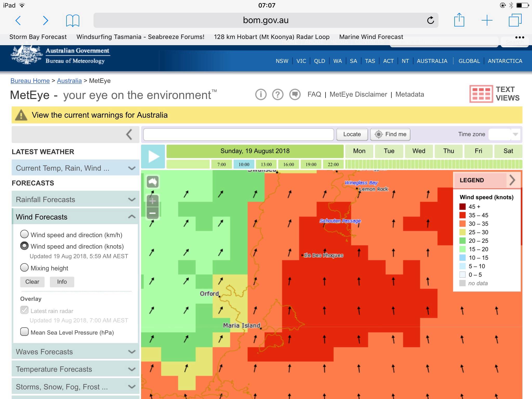Click the map zoom in plus icon

click(152, 201)
